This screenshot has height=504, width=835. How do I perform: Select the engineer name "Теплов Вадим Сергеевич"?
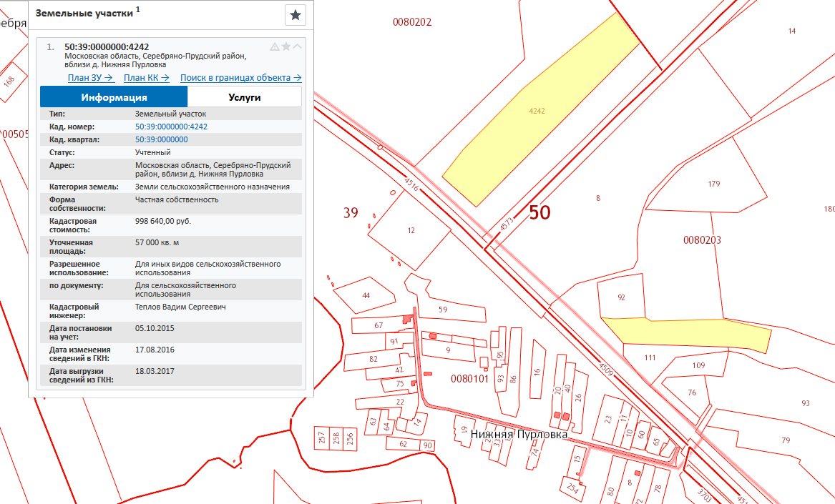click(x=180, y=307)
